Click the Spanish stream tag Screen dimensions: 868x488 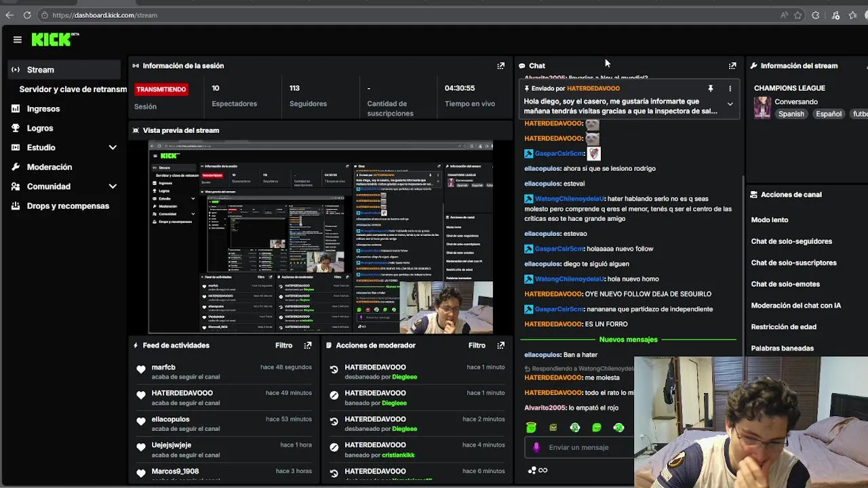791,114
